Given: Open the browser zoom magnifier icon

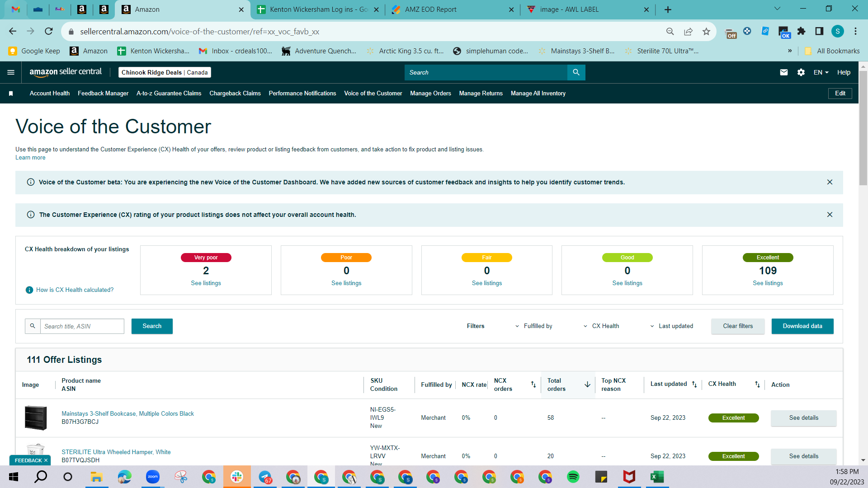Looking at the screenshot, I should tap(670, 31).
